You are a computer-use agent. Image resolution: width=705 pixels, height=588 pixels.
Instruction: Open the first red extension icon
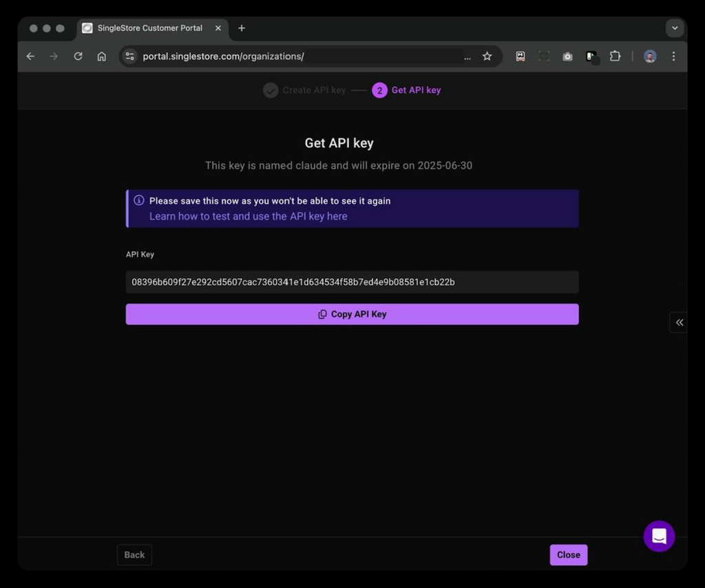pyautogui.click(x=520, y=56)
